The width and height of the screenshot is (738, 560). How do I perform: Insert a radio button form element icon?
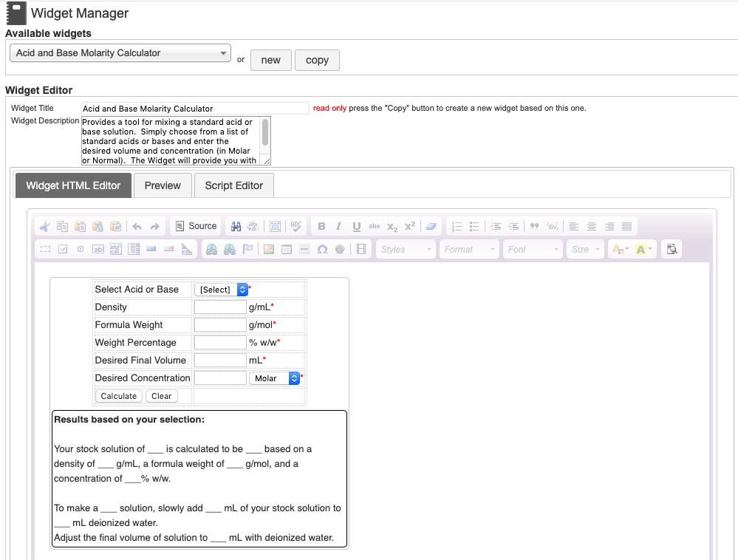pos(81,250)
